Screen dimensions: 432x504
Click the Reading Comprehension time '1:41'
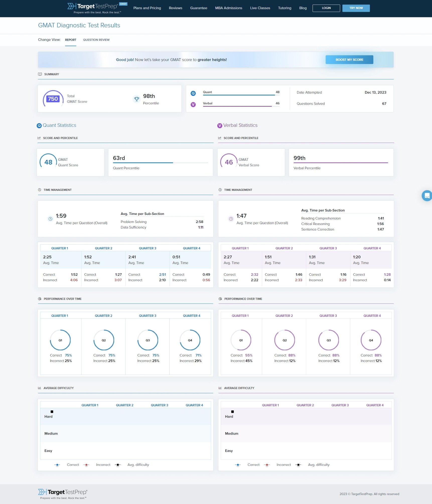pos(381,218)
